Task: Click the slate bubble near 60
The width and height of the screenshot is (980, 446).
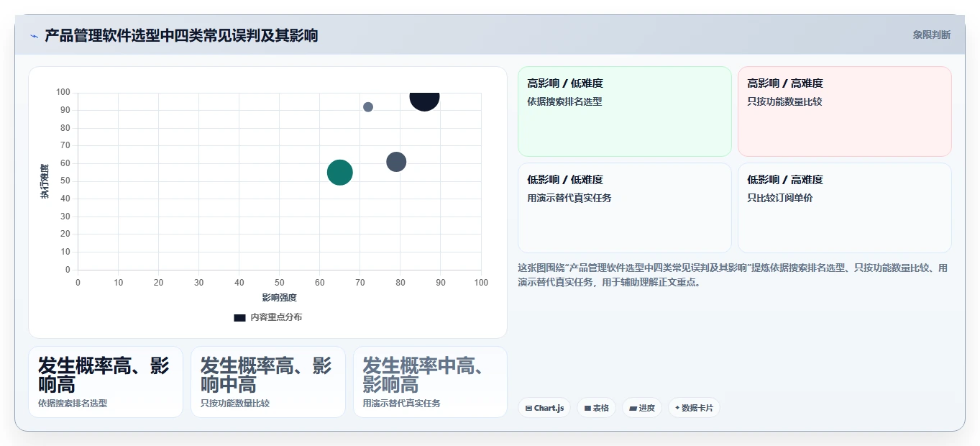Action: (x=396, y=162)
